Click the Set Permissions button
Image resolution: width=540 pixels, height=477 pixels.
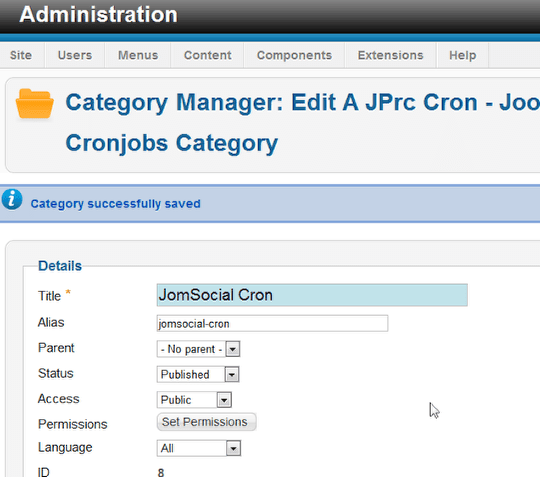[206, 422]
